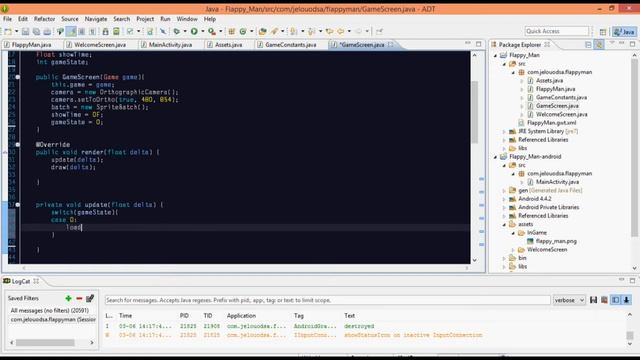Edit the selected LogCat filter

pos(90,298)
